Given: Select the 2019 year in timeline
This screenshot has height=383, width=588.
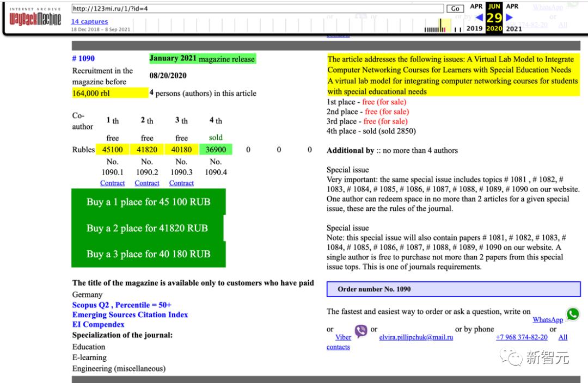Looking at the screenshot, I should point(474,29).
